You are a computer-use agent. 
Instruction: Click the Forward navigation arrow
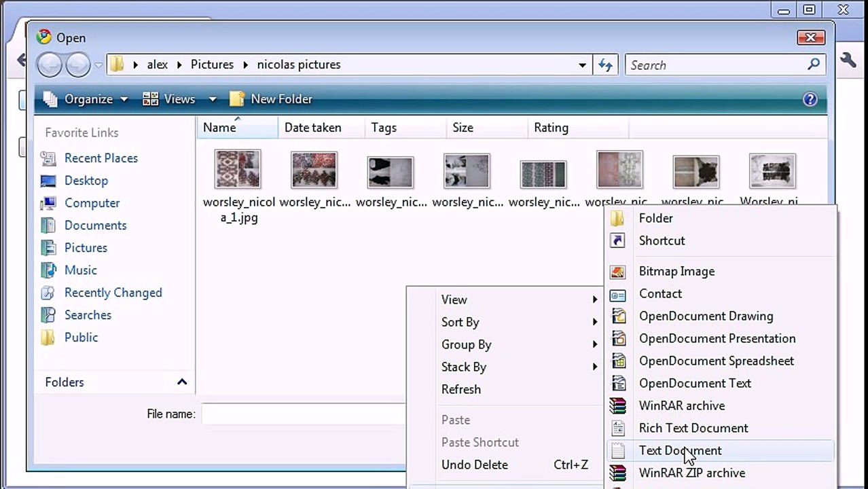click(78, 65)
